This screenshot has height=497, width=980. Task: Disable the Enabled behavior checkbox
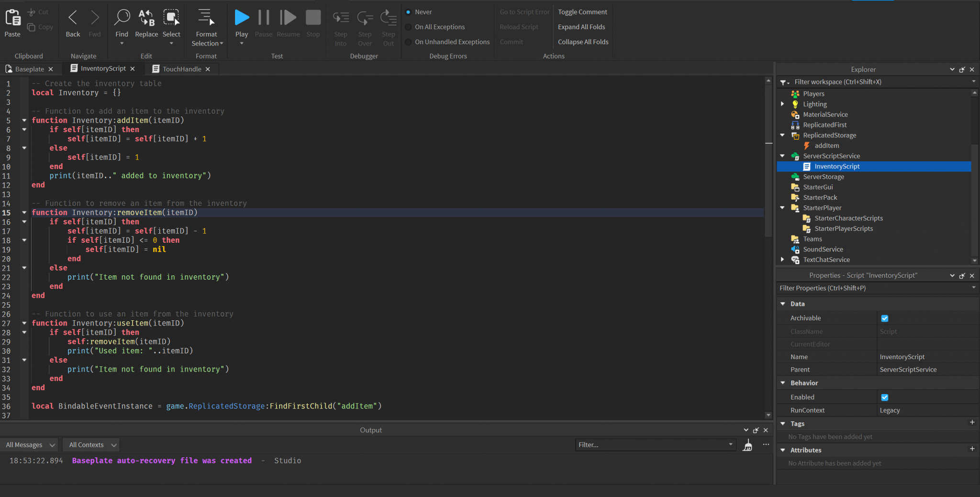(884, 397)
